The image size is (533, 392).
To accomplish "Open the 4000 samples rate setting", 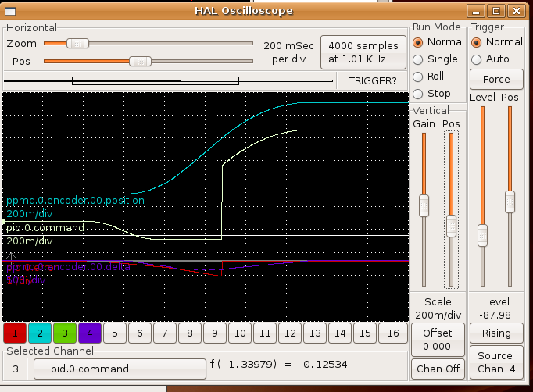I will pyautogui.click(x=363, y=52).
